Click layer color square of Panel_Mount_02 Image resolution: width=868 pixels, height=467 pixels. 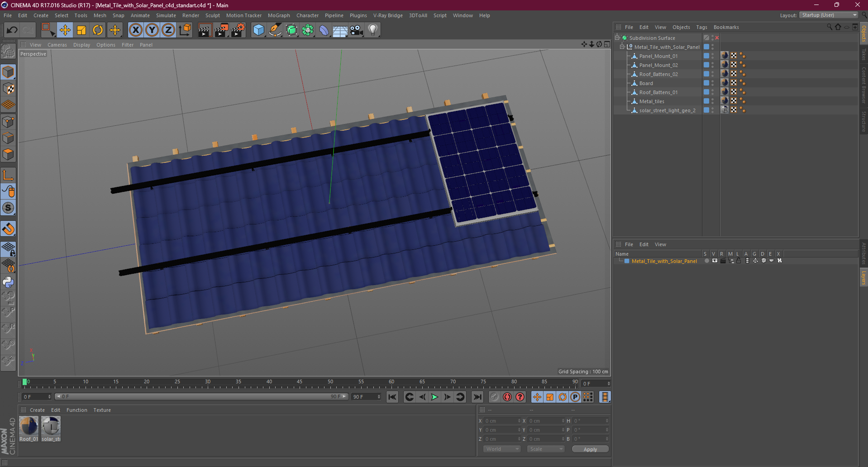[706, 65]
